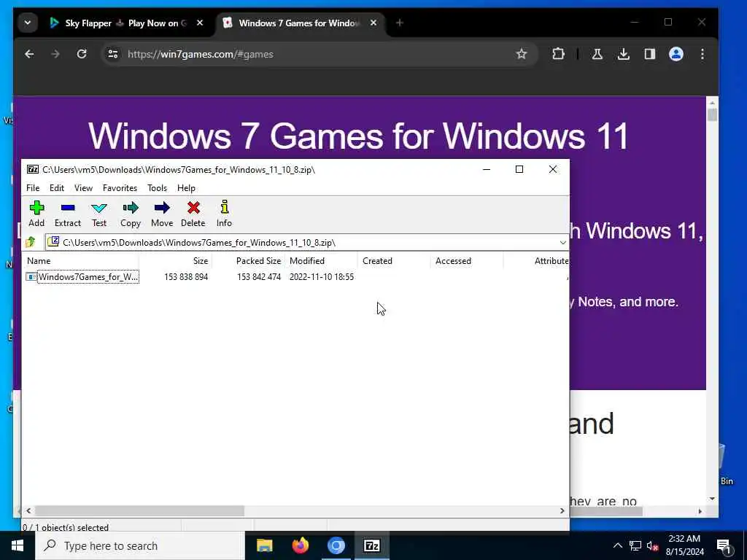Viewport: 747px width, 560px height.
Task: Open the 7-Zip File menu
Action: (33, 188)
